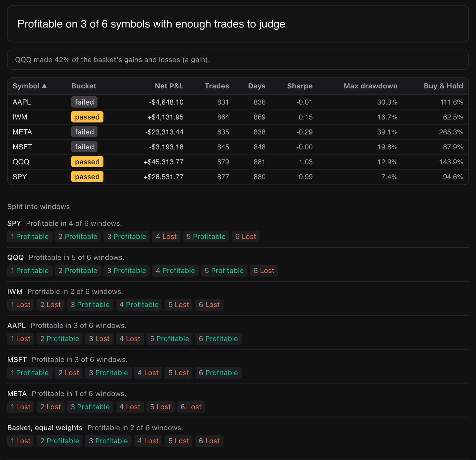Click the passed badge in the QQQ row
The height and width of the screenshot is (460, 476).
pos(87,162)
